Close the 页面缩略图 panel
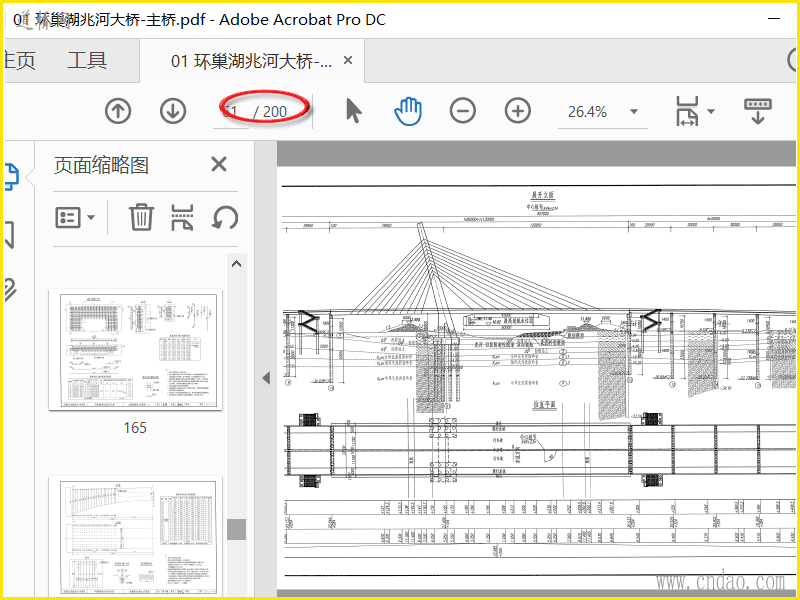 point(219,164)
